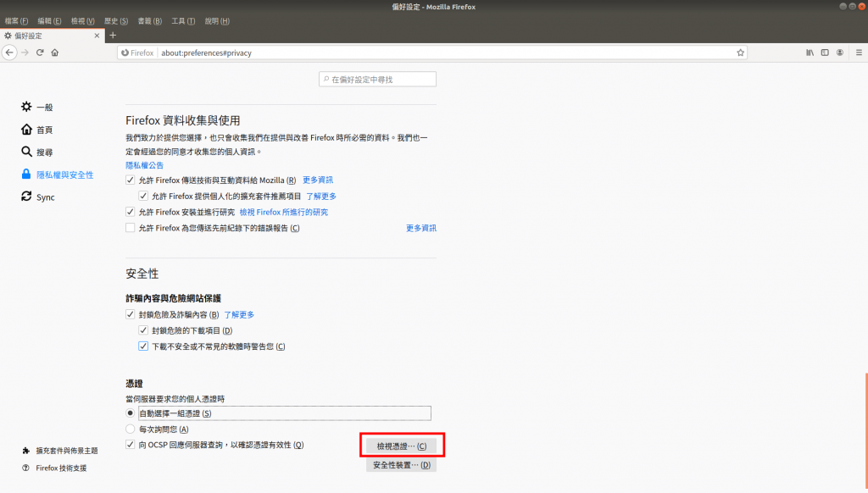868x493 pixels.
Task: Click the vertical scrollbar thumb
Action: coord(865,432)
